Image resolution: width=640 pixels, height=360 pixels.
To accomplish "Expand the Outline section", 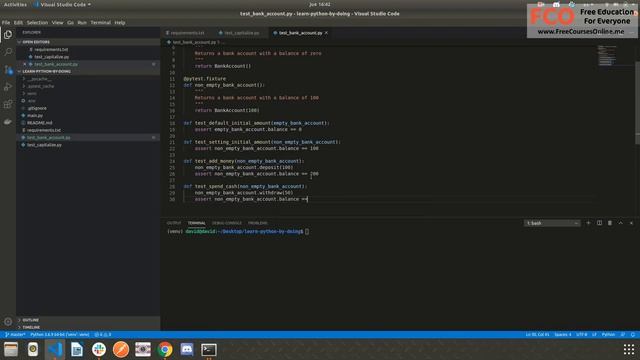I will coord(88,320).
